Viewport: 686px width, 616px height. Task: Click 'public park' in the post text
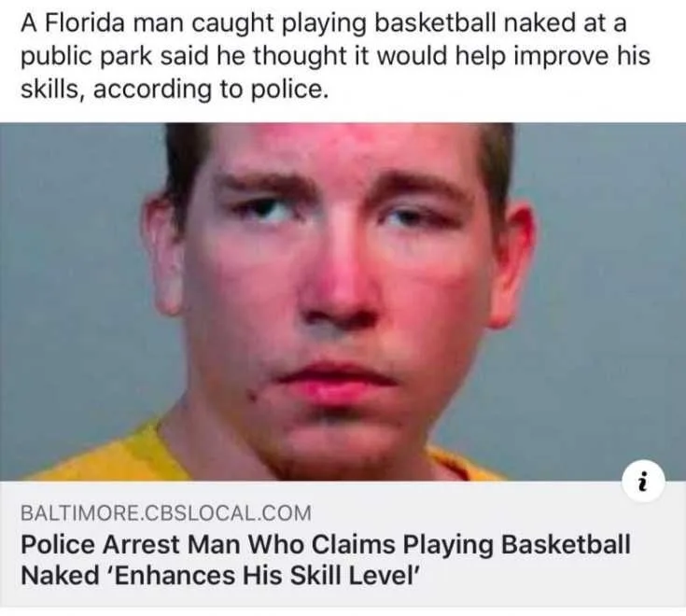coord(86,57)
